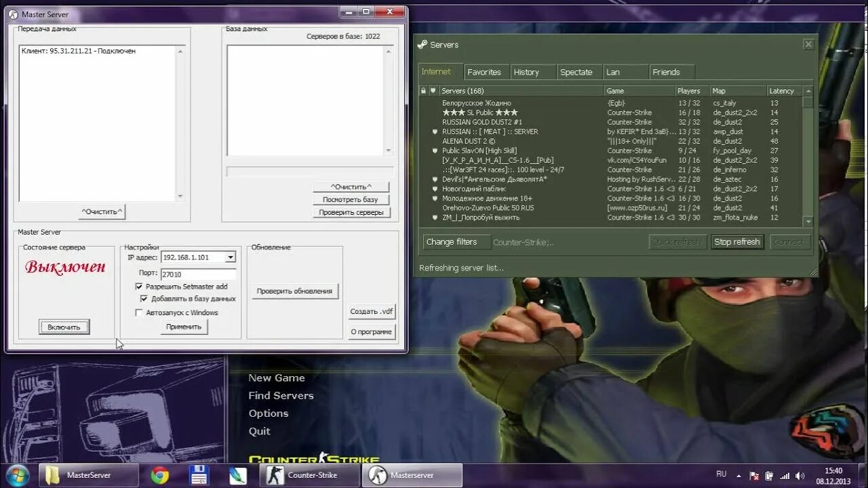Click shield icon on Devil's server row
868x488 pixels.
[x=435, y=179]
